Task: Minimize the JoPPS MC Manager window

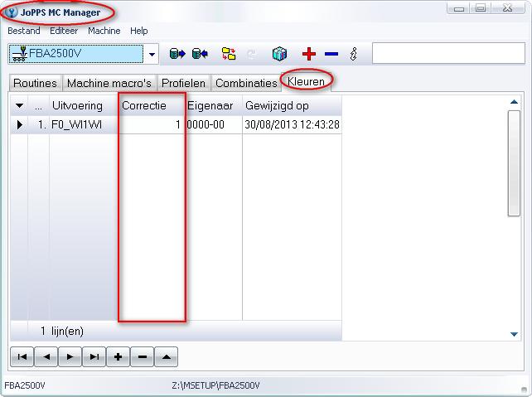Action: (459, 8)
